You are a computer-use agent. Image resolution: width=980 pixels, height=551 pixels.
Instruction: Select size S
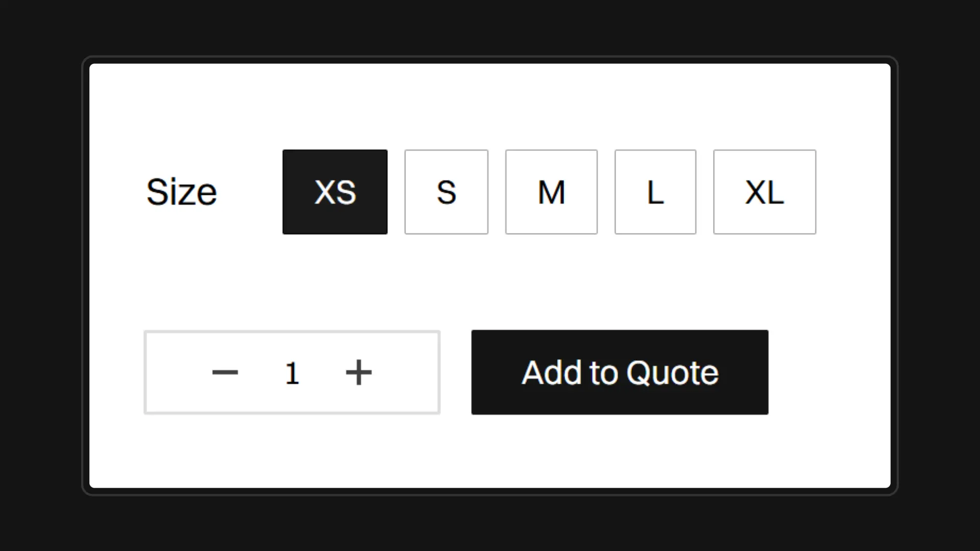pos(446,192)
